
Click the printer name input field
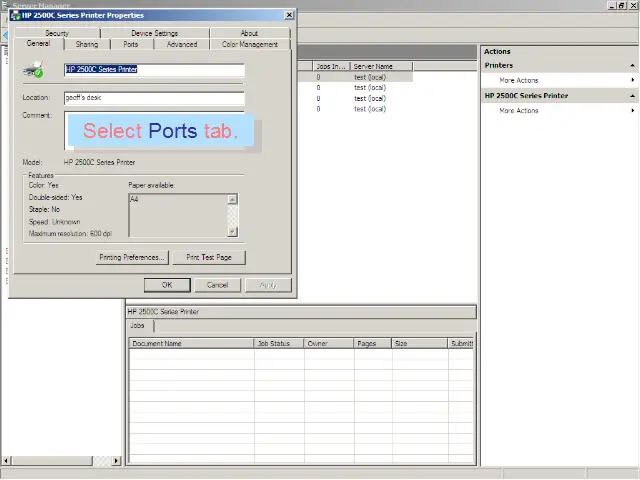[x=154, y=69]
